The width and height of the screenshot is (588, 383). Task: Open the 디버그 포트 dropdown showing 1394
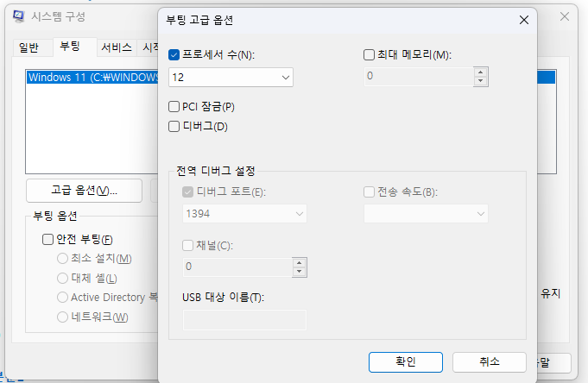point(244,214)
